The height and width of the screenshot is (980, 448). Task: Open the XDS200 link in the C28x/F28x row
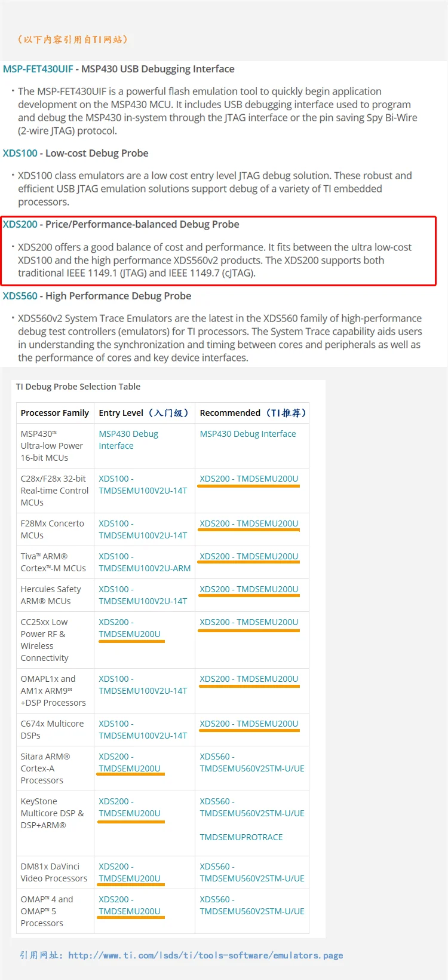point(249,479)
